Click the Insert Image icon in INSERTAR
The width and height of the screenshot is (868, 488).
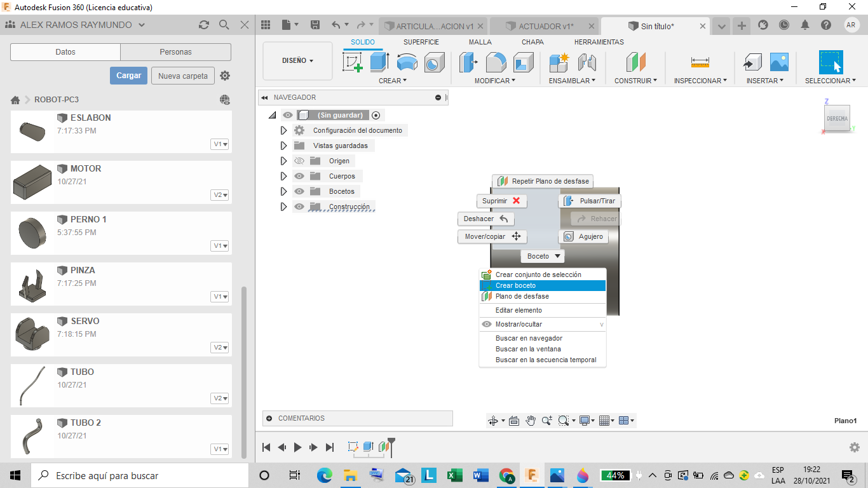tap(779, 62)
